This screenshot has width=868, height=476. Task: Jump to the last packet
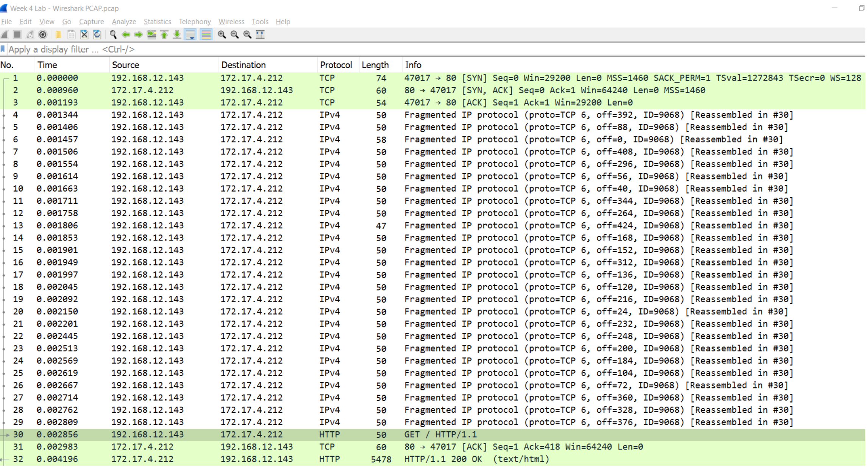[x=176, y=34]
